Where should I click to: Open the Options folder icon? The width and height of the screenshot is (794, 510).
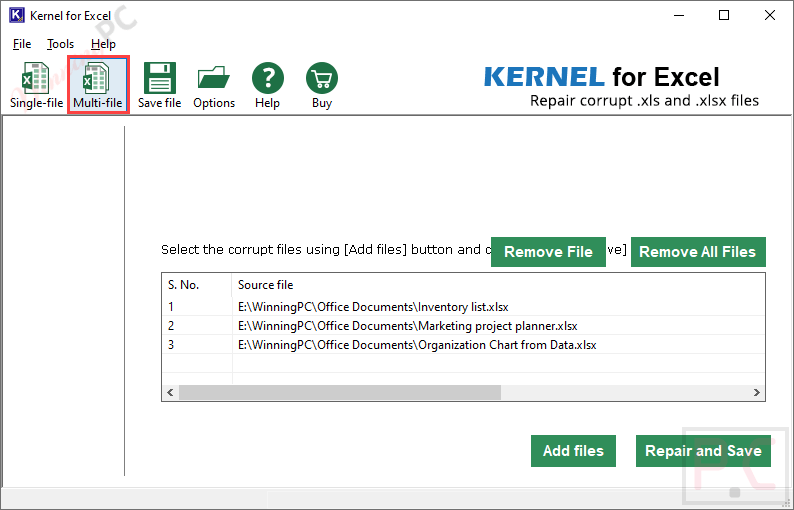pyautogui.click(x=214, y=85)
